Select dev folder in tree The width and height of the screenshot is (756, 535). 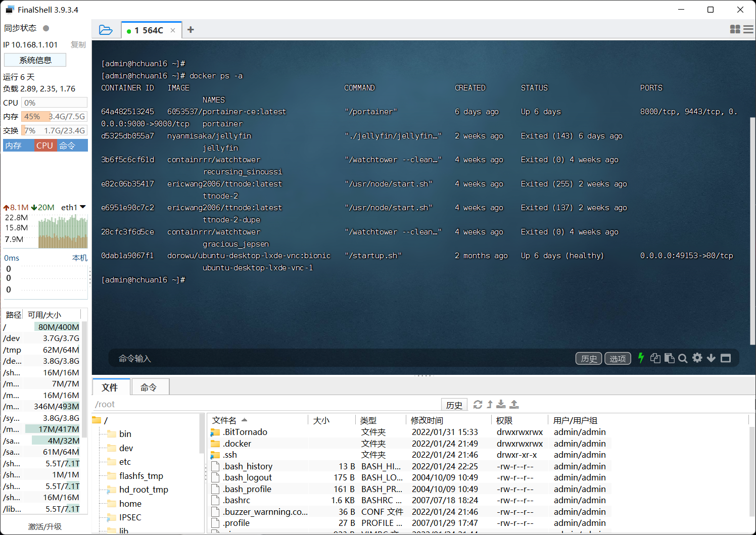[x=120, y=448]
